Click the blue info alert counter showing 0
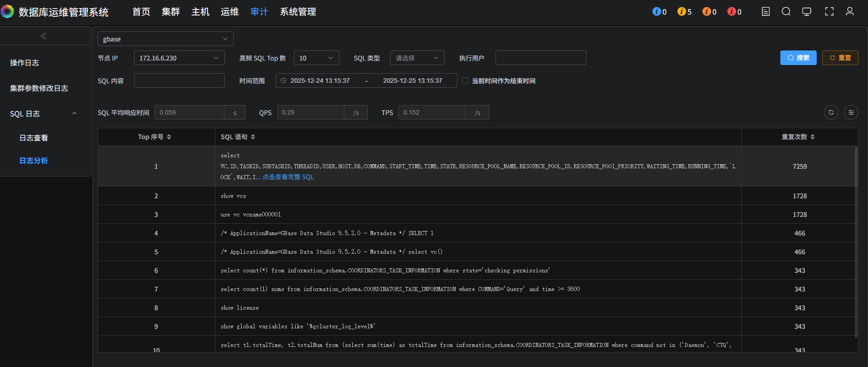This screenshot has width=868, height=367. tap(660, 12)
